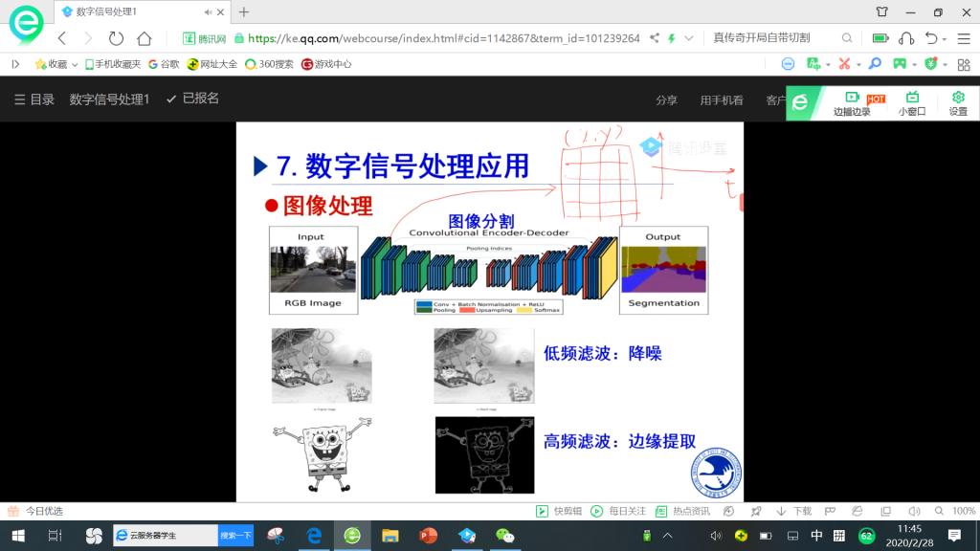Click the 搜索一下 taskbar search button
Viewport: 980px width, 551px height.
(235, 536)
